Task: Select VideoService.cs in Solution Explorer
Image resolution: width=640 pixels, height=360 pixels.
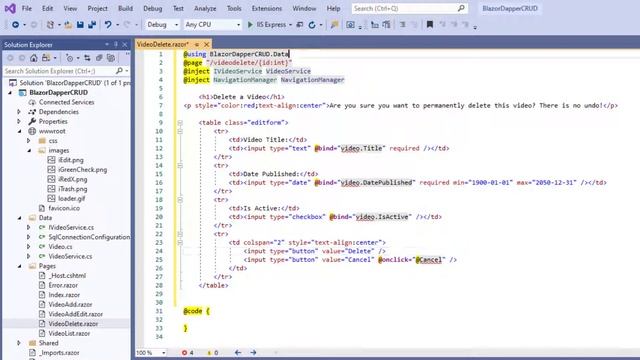Action: coord(70,256)
